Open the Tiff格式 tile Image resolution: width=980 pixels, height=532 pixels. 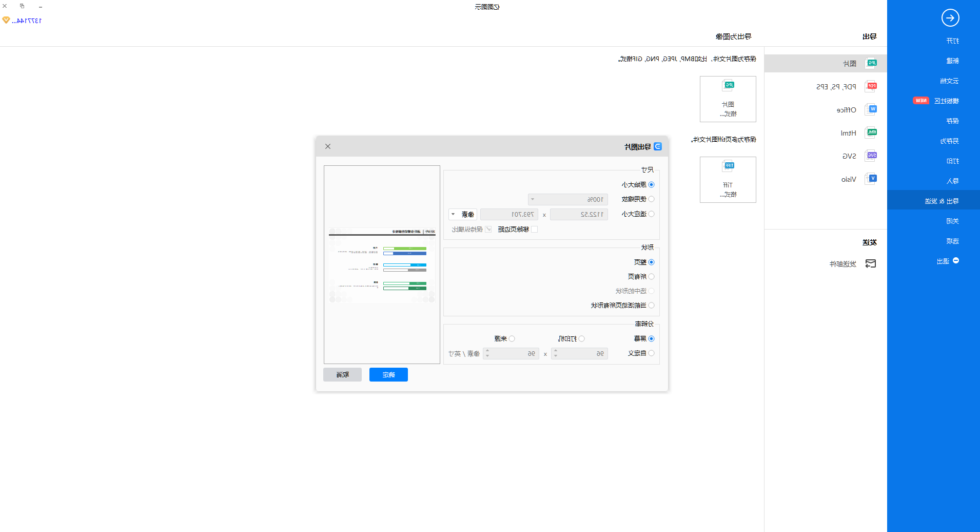[x=728, y=180]
